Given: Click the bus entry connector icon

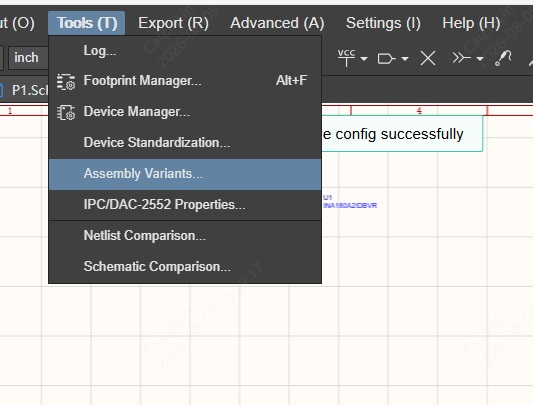Looking at the screenshot, I should 461,58.
